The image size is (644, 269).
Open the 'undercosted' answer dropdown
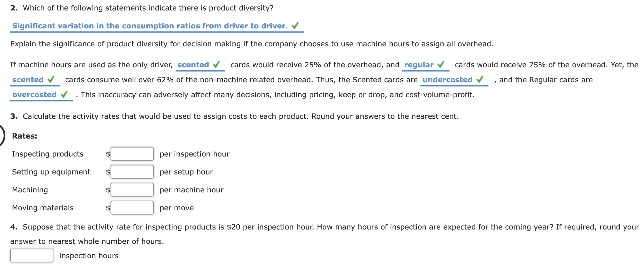[x=447, y=80]
